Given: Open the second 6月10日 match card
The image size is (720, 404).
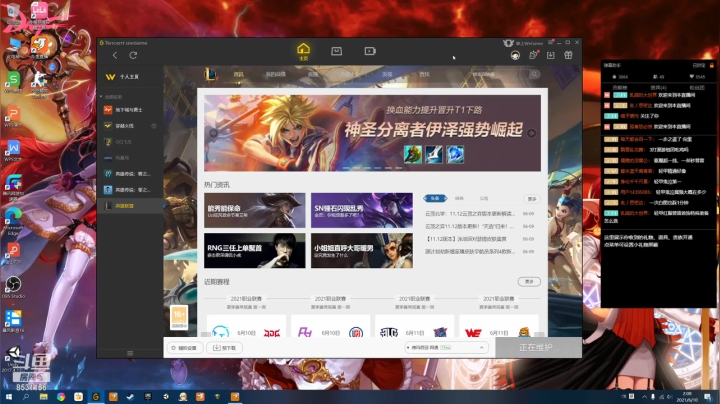Looking at the screenshot, I should click(x=331, y=327).
